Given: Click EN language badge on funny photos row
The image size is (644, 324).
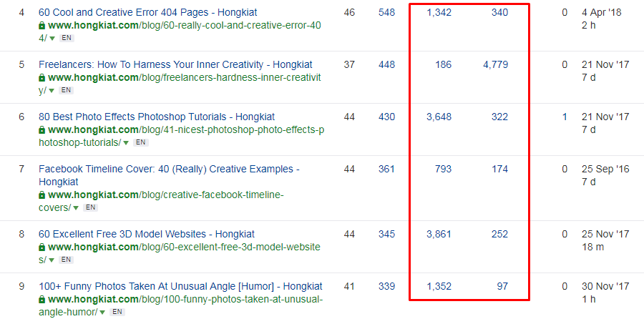Looking at the screenshot, I should tap(117, 312).
